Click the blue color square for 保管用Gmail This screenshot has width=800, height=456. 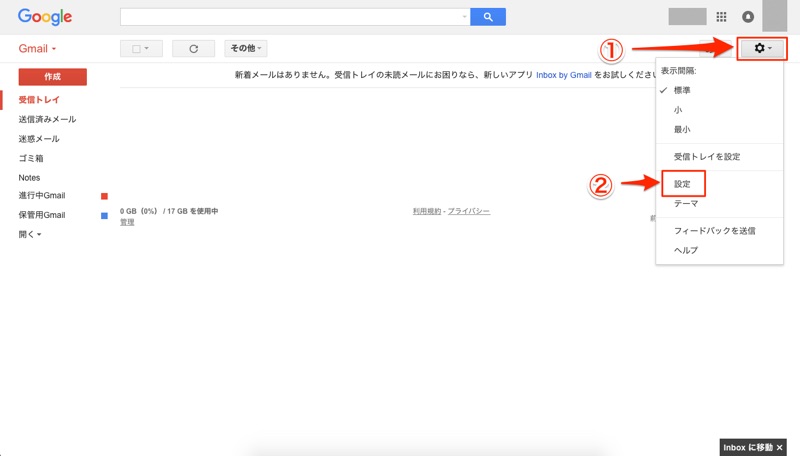pos(104,216)
